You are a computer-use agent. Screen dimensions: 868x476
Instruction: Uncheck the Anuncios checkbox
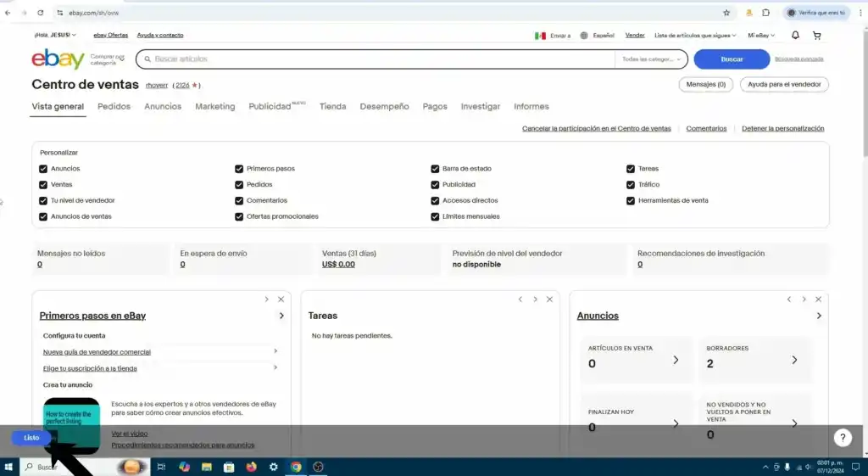pos(43,169)
